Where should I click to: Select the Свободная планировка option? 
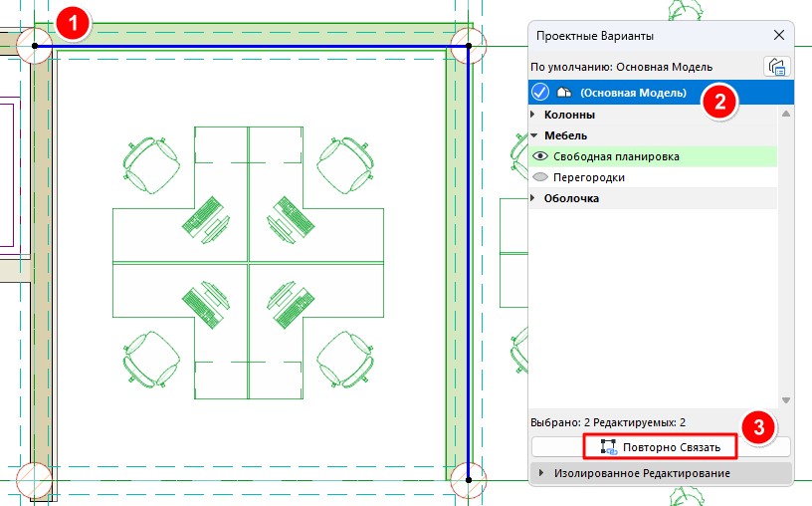click(x=653, y=156)
